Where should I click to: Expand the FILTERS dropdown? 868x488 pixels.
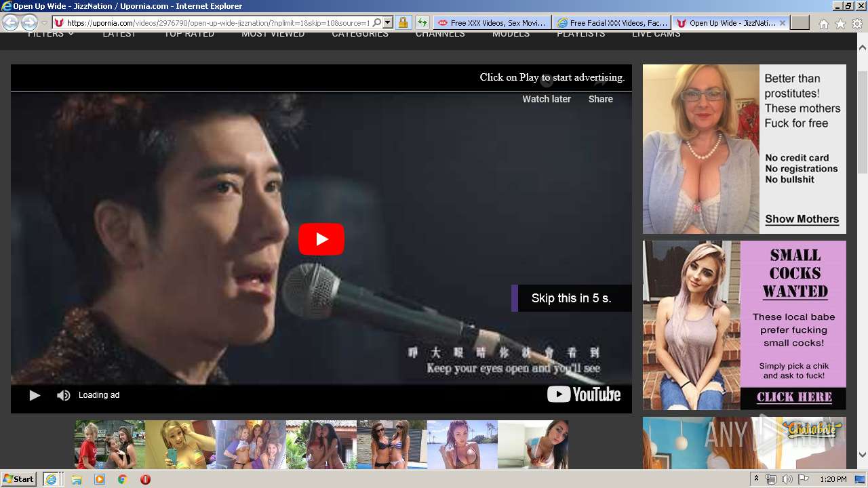pyautogui.click(x=51, y=34)
